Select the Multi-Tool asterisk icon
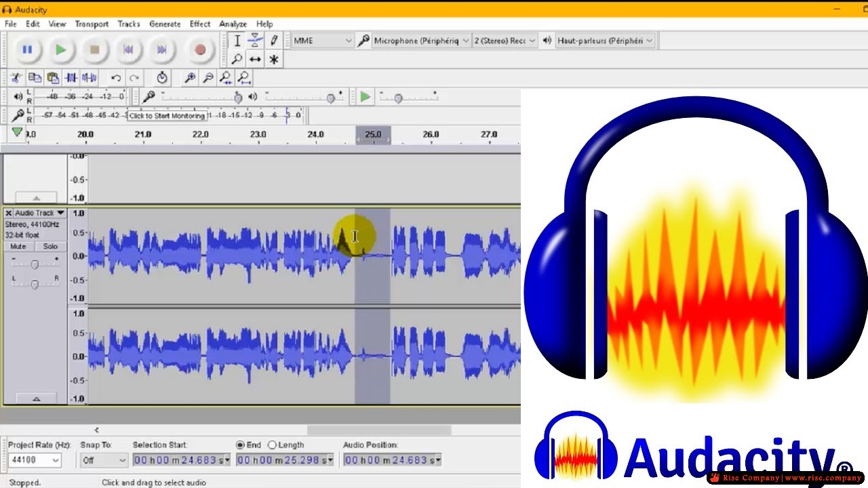Viewport: 868px width, 488px height. pyautogui.click(x=274, y=60)
